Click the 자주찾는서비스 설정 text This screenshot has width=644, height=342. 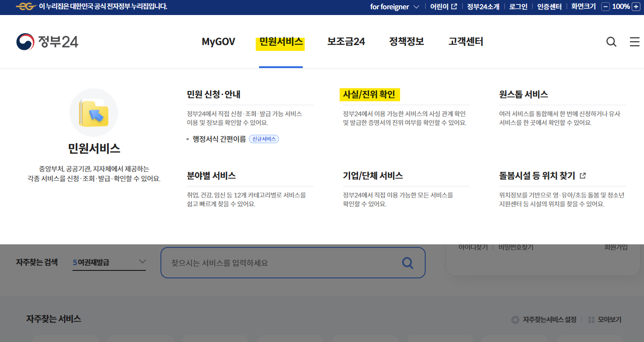(x=549, y=320)
